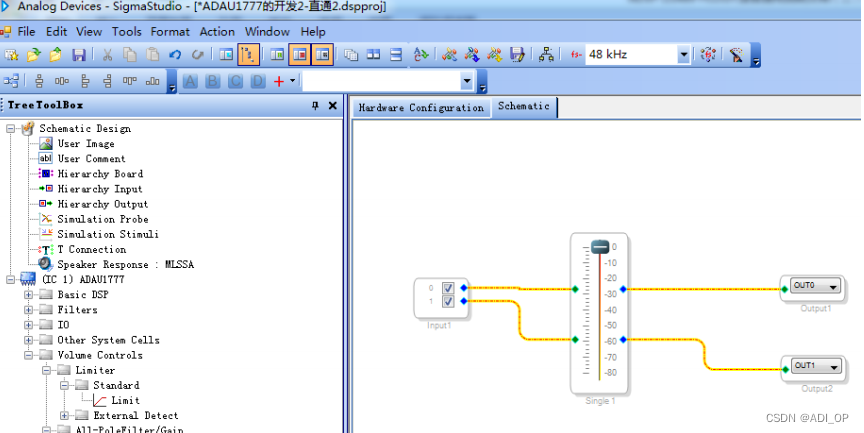
Task: Select the Limit block in the tree
Action: pyautogui.click(x=125, y=400)
